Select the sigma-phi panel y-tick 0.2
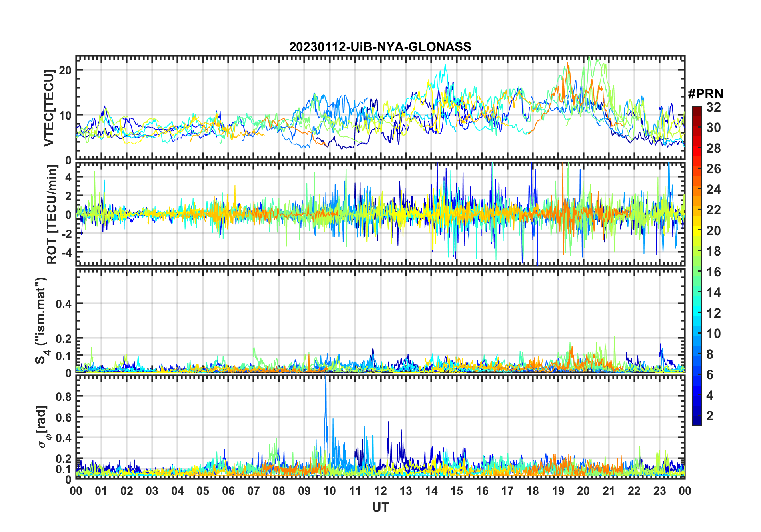The width and height of the screenshot is (761, 532). 64,459
